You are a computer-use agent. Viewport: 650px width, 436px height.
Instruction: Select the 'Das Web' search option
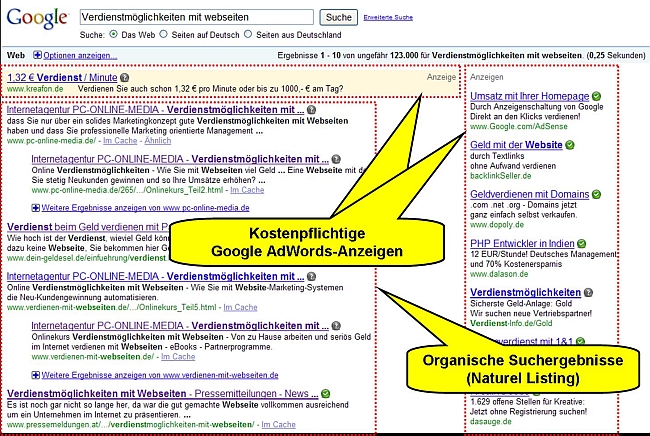click(x=113, y=34)
